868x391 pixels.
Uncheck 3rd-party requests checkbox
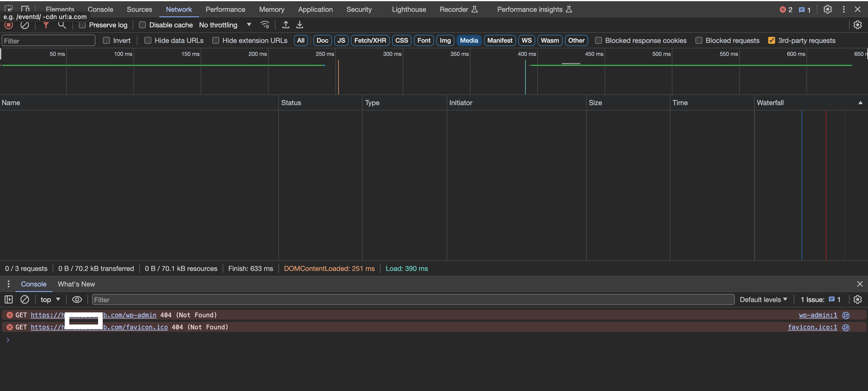771,41
